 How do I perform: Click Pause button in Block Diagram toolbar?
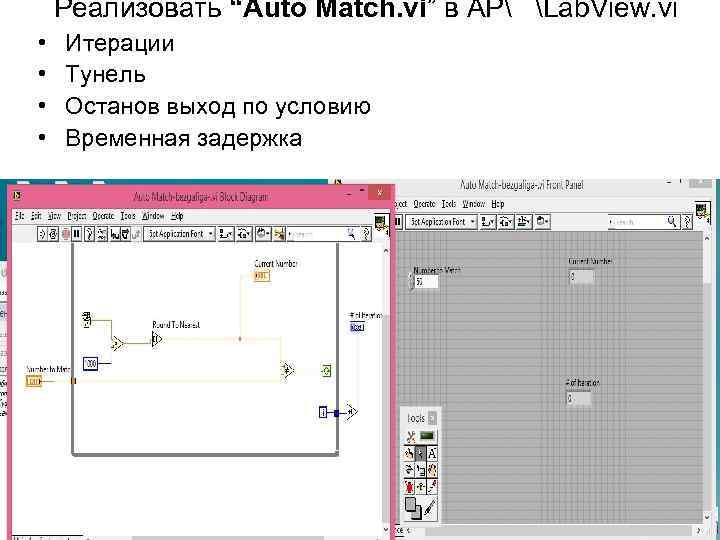(x=76, y=234)
